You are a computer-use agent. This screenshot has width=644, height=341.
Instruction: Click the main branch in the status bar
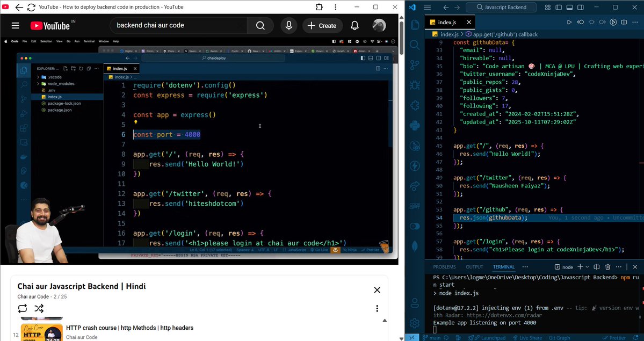click(x=431, y=338)
